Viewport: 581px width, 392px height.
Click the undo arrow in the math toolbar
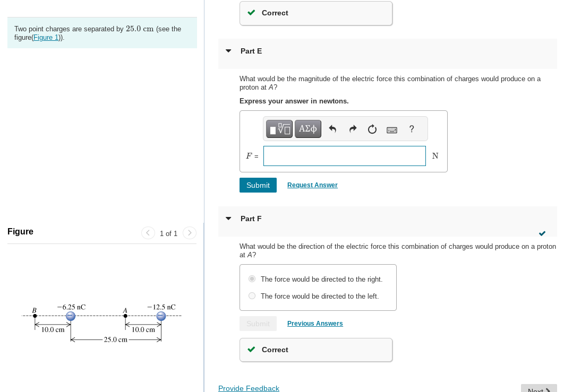click(333, 128)
